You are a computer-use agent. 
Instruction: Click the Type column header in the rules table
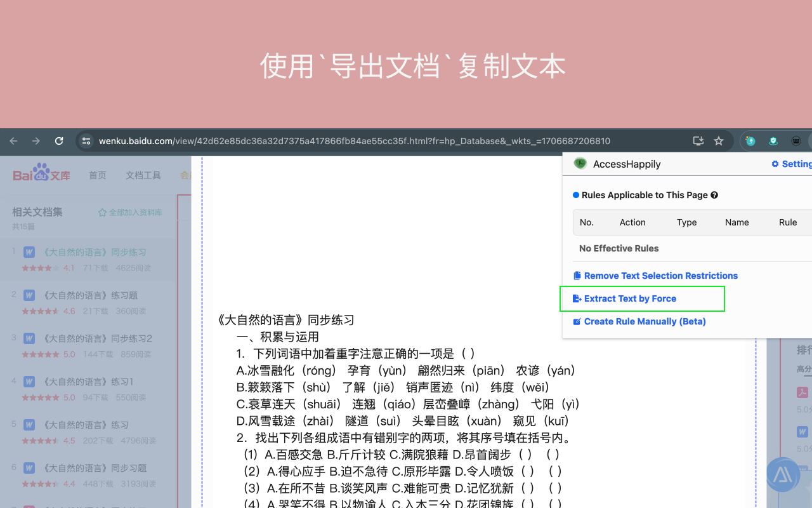(x=687, y=222)
